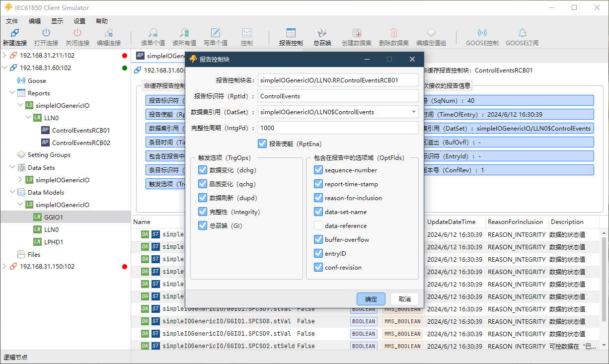Expand the 192.168.31.211:102 connection node

[x=5, y=55]
